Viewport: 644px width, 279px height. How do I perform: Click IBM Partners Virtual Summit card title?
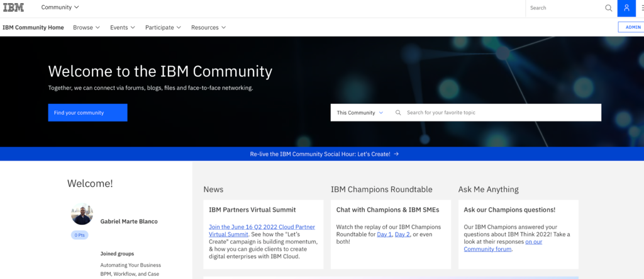point(252,210)
